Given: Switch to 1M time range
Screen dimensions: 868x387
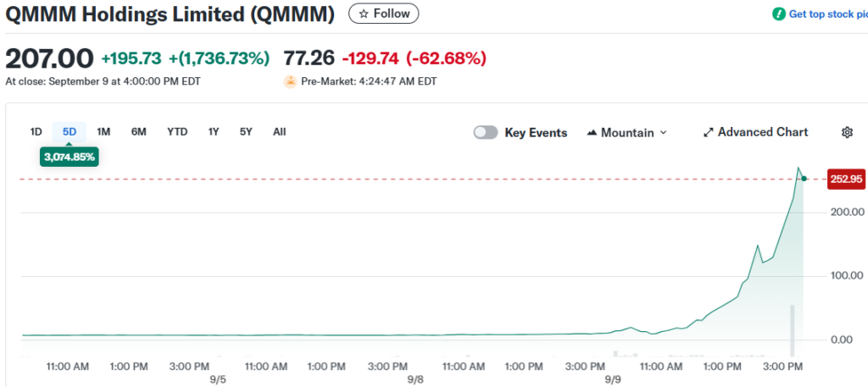Looking at the screenshot, I should coord(103,131).
